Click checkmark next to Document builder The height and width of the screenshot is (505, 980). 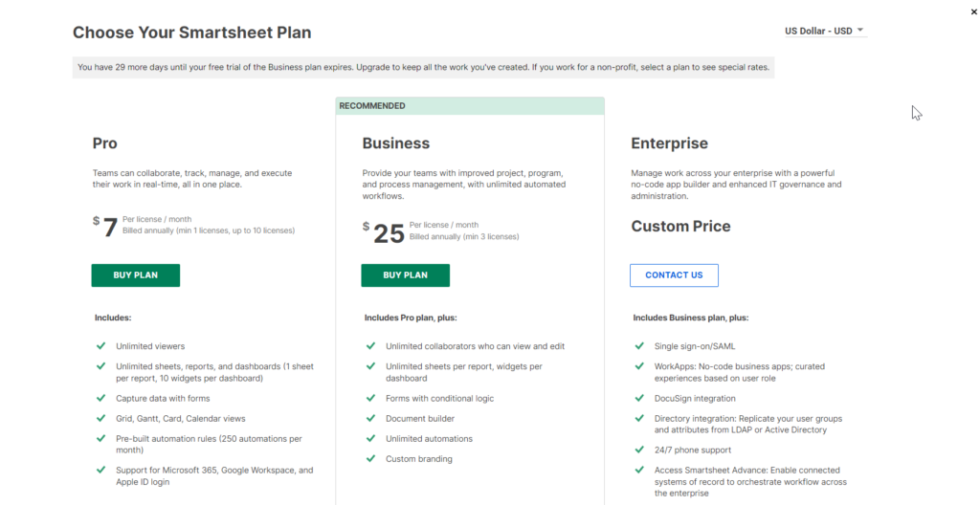(370, 418)
